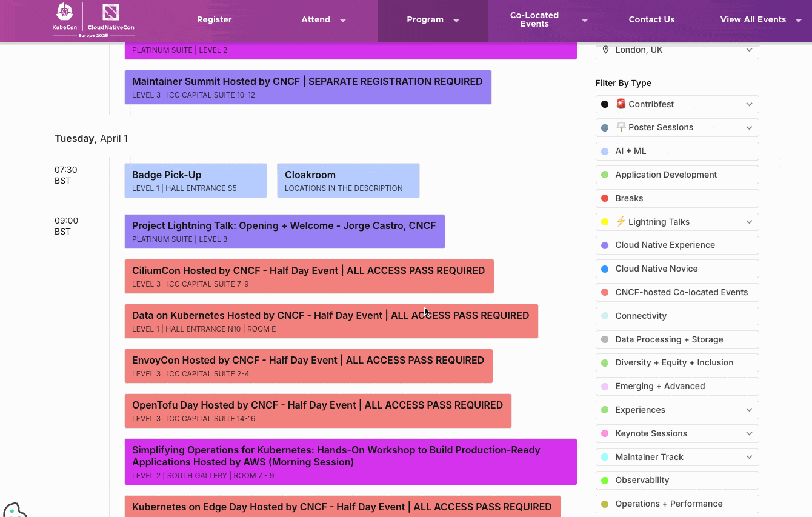This screenshot has width=812, height=517.
Task: Filter by Application Development type
Action: click(677, 175)
